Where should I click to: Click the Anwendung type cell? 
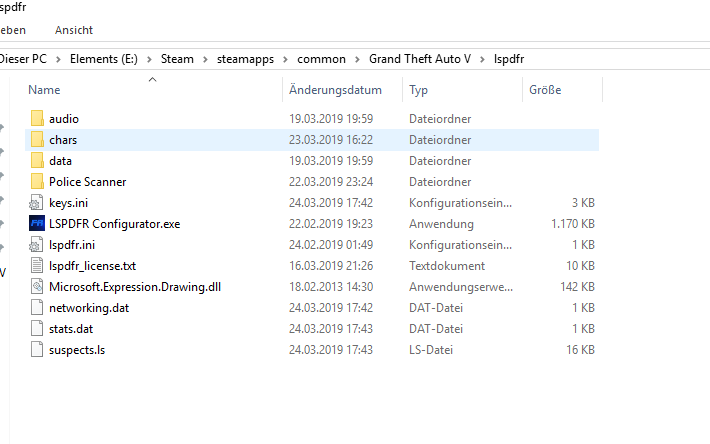coord(441,224)
